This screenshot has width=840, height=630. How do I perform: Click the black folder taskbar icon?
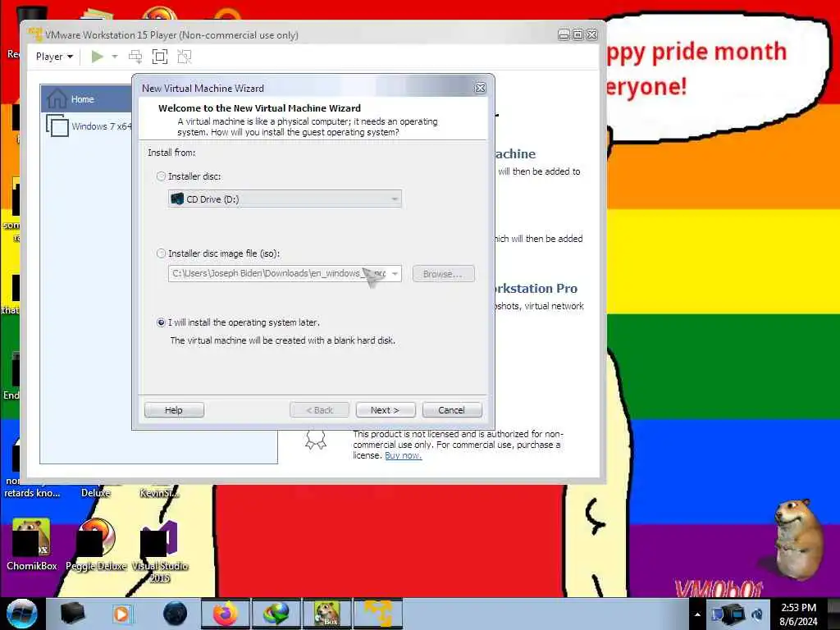point(72,614)
